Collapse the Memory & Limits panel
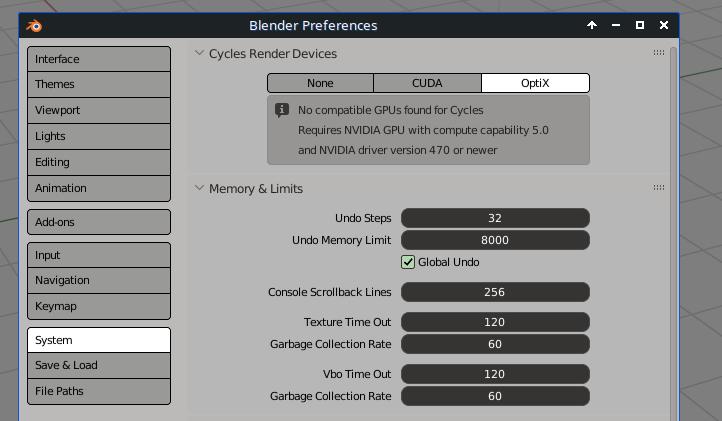The height and width of the screenshot is (421, 722). [200, 189]
